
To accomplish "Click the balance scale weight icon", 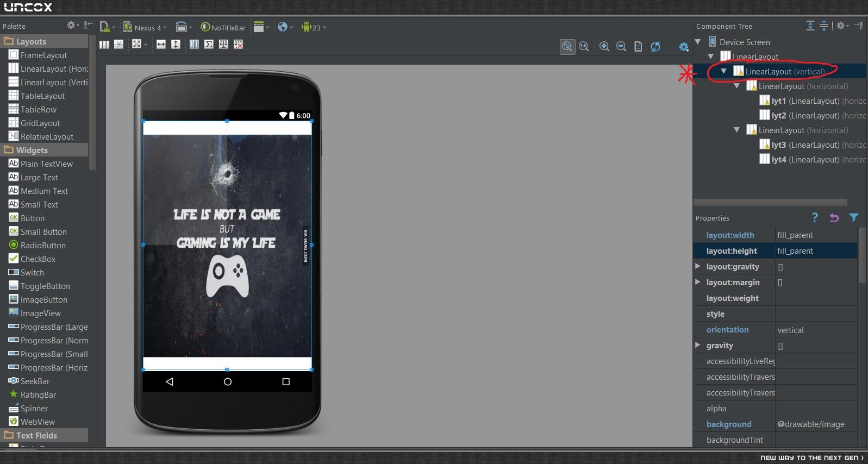I will (223, 45).
